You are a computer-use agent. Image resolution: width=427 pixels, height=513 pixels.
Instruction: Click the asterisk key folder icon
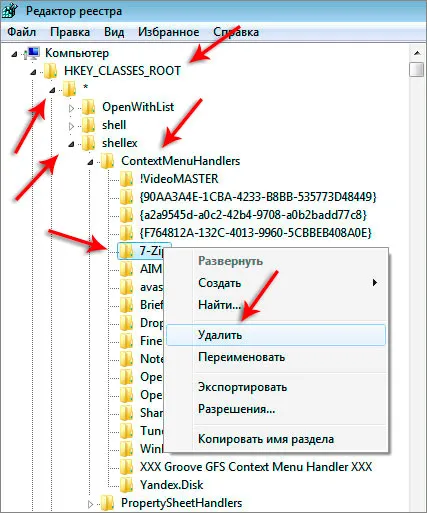coord(70,89)
